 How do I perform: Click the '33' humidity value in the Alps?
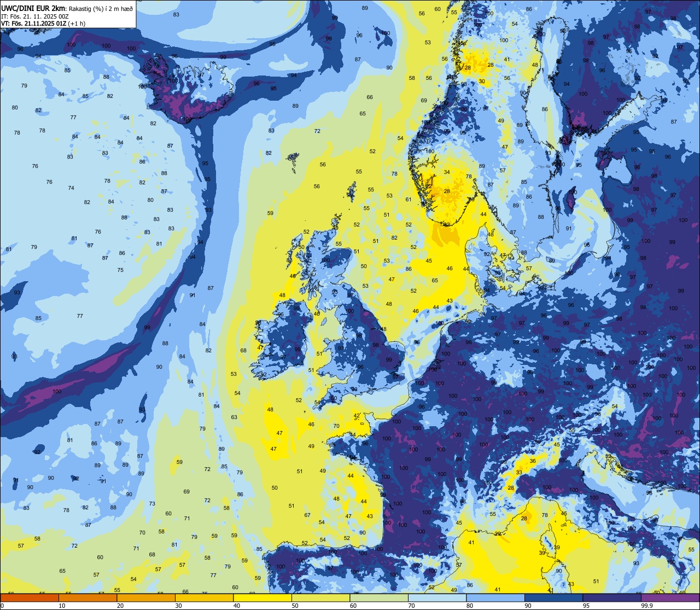click(x=519, y=472)
